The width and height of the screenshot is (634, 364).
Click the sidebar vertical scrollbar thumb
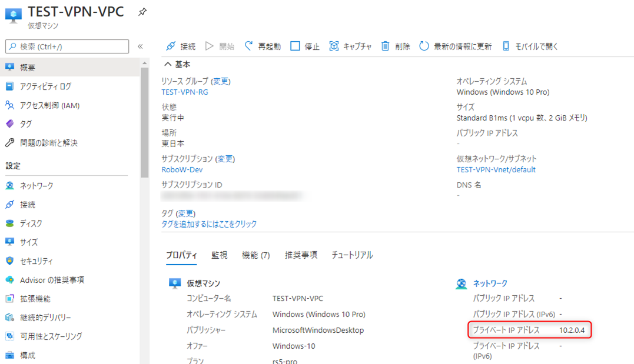[x=144, y=122]
